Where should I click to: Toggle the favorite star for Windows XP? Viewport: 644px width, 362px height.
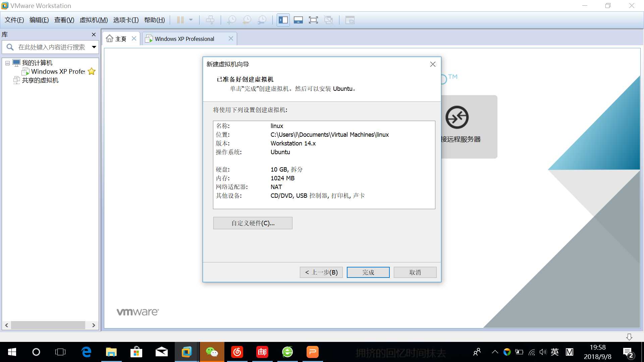[x=92, y=71]
